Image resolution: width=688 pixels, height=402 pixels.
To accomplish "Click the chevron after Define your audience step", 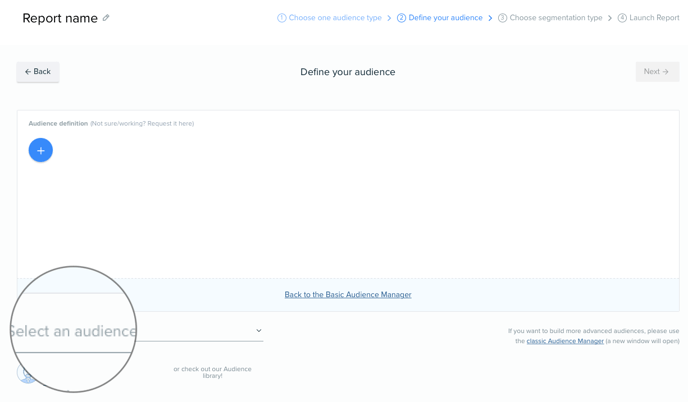I will coord(490,18).
